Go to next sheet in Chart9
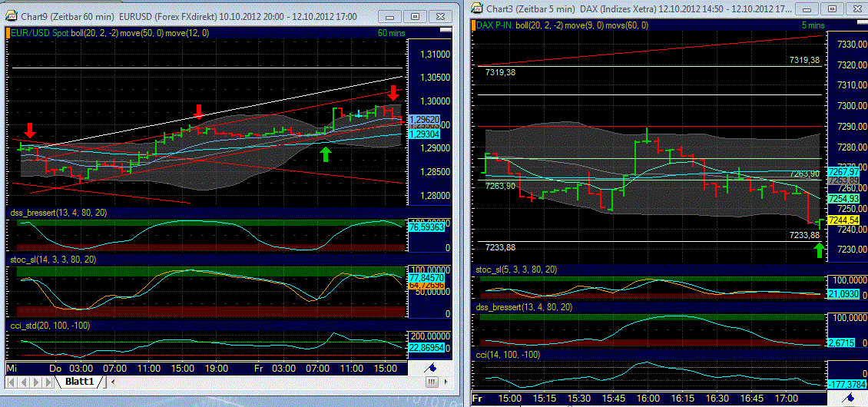 click(36, 382)
